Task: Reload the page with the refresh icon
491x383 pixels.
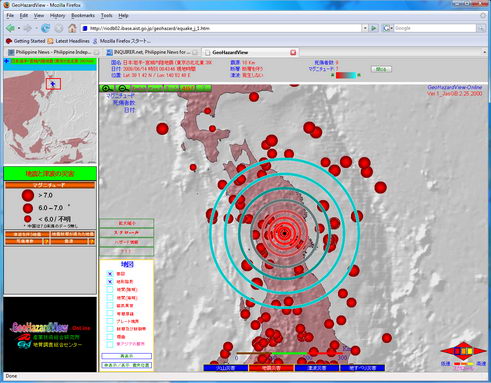Action: pyautogui.click(x=45, y=28)
